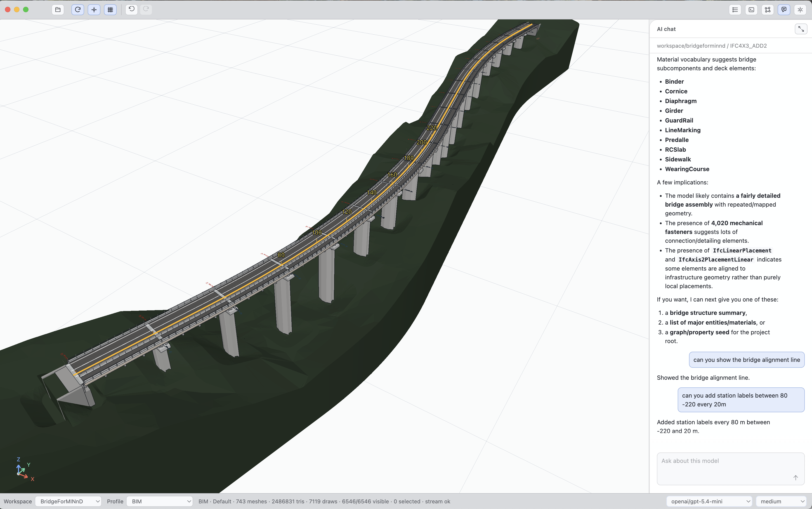Click in the Ask about this model field

coord(731,469)
